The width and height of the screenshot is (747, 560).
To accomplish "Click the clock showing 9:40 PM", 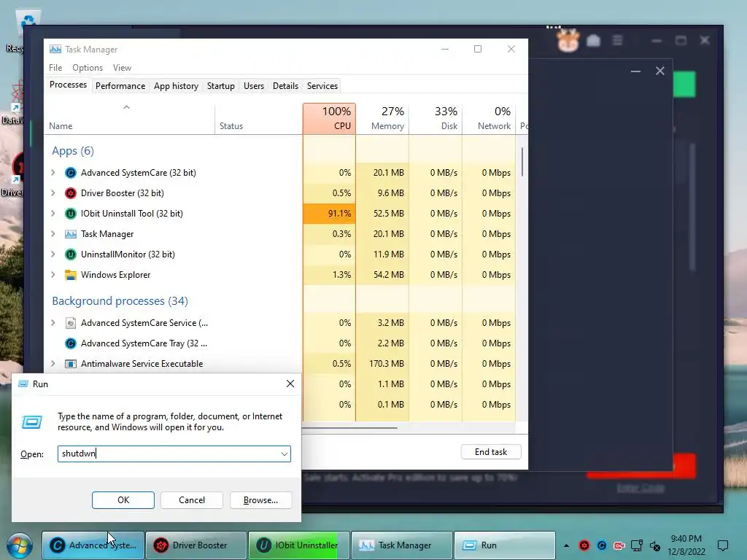I will (686, 539).
